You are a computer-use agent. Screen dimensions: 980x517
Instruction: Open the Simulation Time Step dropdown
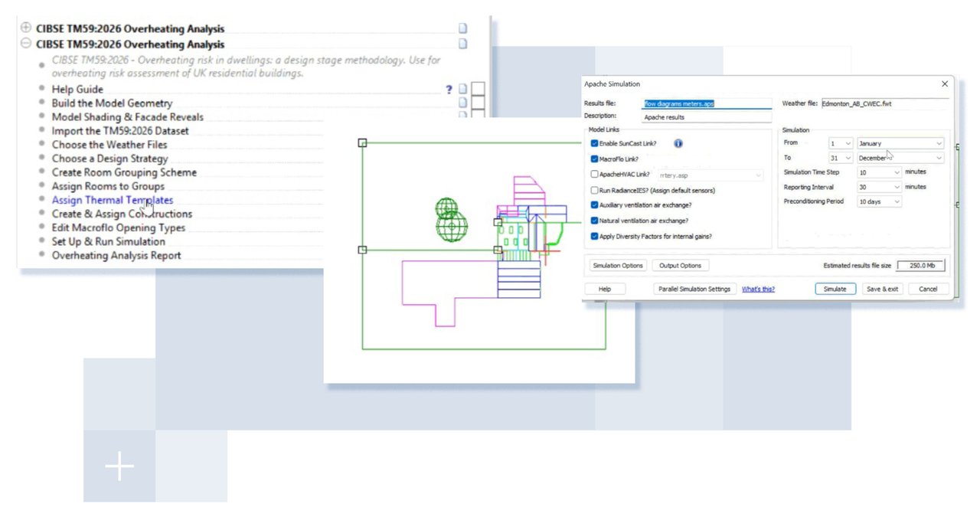879,172
